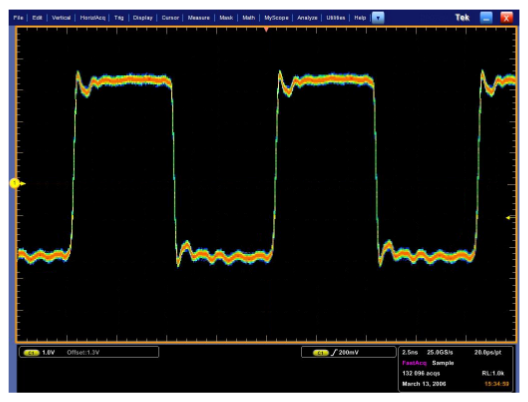
Task: Open the Vertical menu
Action: point(61,18)
